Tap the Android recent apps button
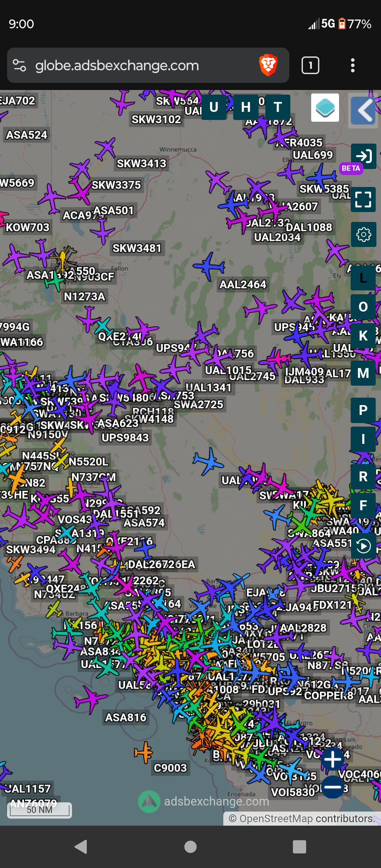The width and height of the screenshot is (381, 868). coord(300,847)
